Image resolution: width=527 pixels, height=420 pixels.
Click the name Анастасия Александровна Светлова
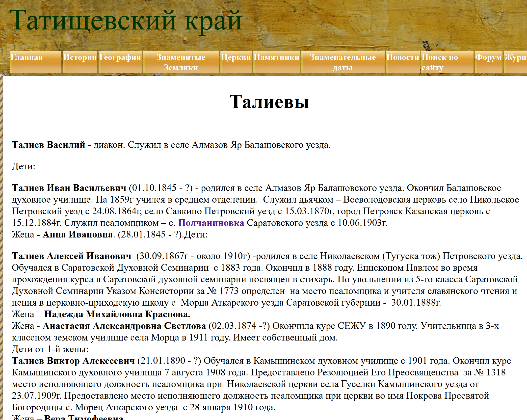point(124,326)
